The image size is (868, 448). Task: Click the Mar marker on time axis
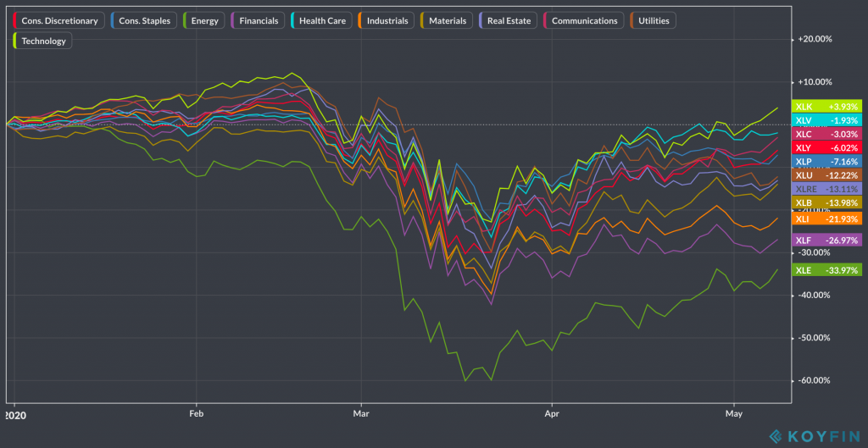click(361, 415)
